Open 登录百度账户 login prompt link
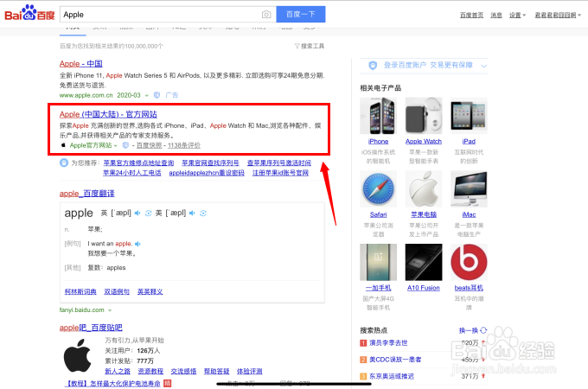The image size is (588, 389). point(405,65)
